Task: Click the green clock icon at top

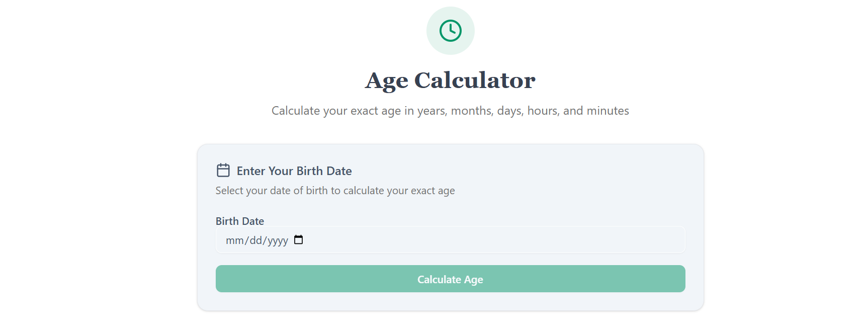Action: tap(450, 31)
